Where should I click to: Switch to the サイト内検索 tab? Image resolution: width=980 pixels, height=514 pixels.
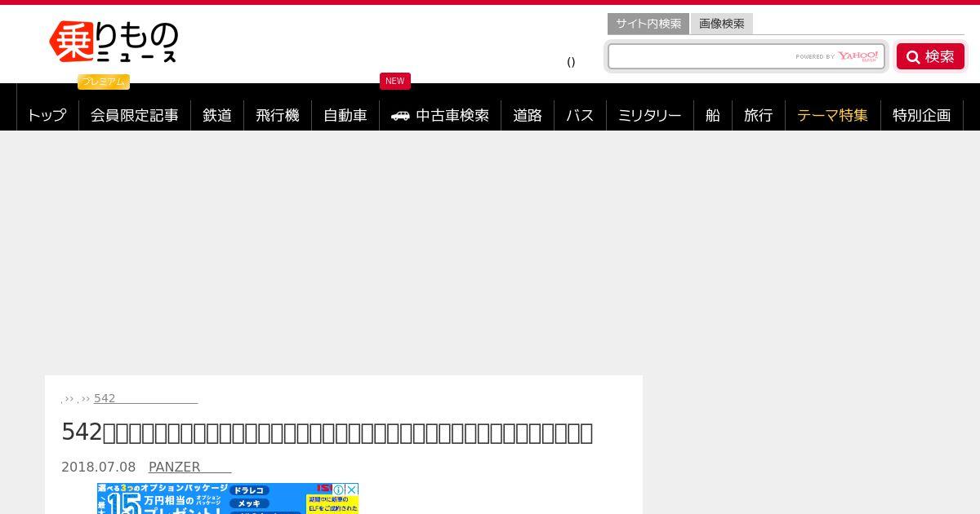click(x=648, y=24)
